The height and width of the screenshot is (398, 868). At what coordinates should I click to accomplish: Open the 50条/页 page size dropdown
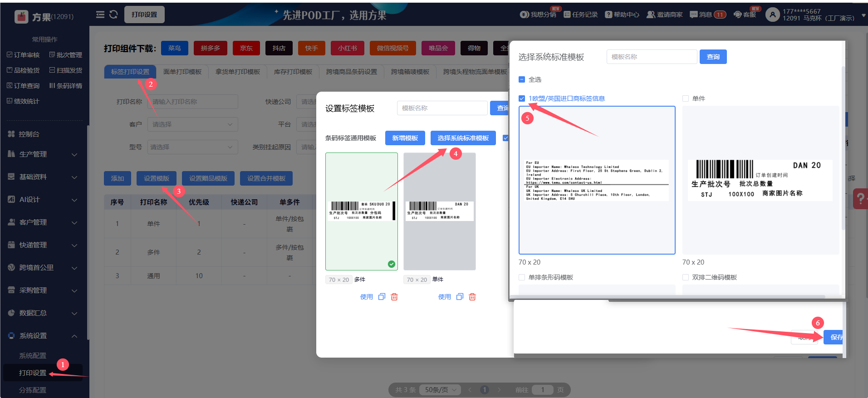[x=440, y=390]
